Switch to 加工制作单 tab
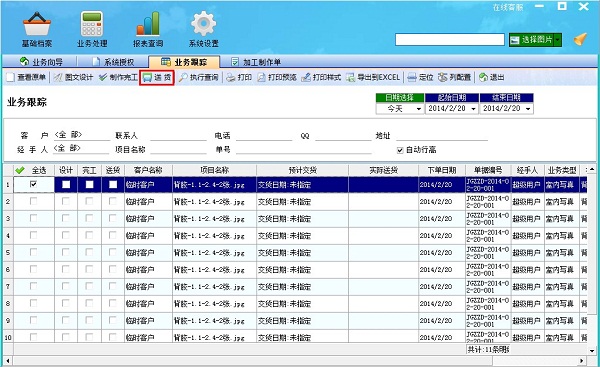The width and height of the screenshot is (600, 367). 256,62
